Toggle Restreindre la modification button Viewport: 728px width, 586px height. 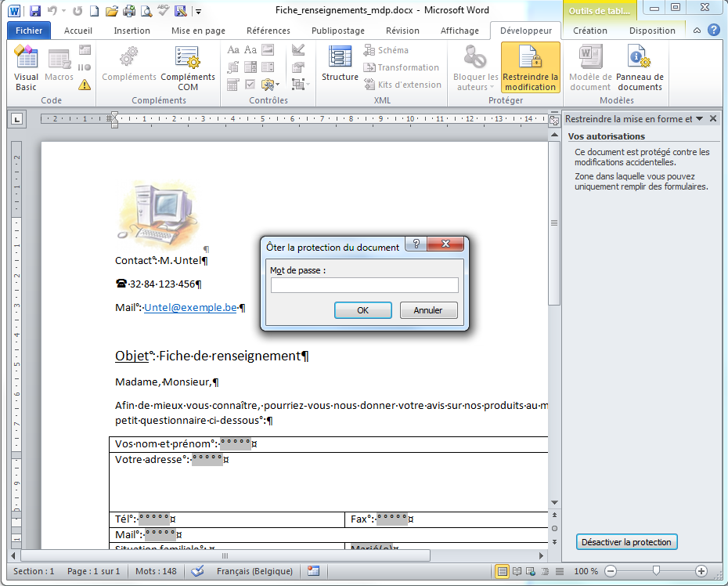(530, 67)
